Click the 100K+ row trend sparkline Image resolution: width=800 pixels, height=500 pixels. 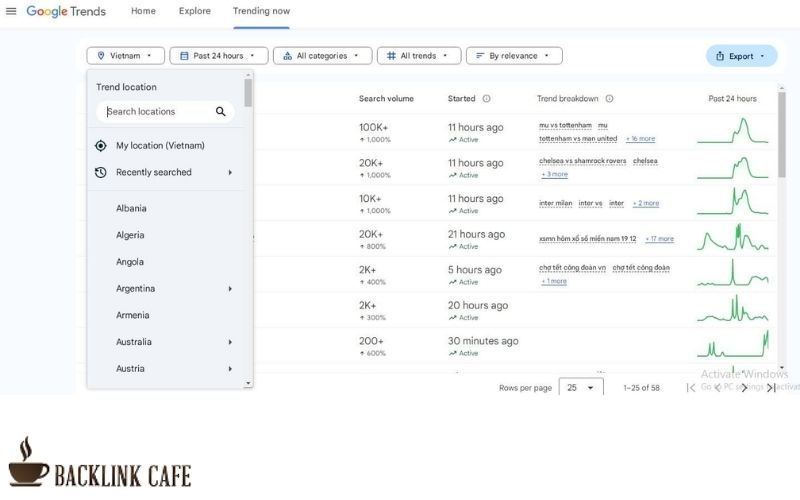click(x=733, y=131)
